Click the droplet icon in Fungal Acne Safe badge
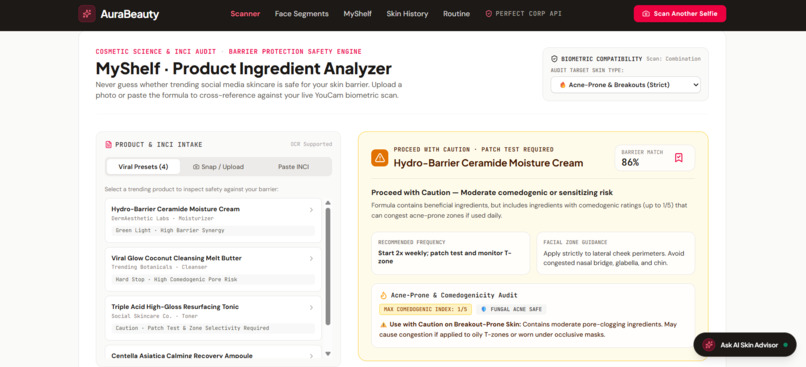The width and height of the screenshot is (806, 367). coord(483,309)
